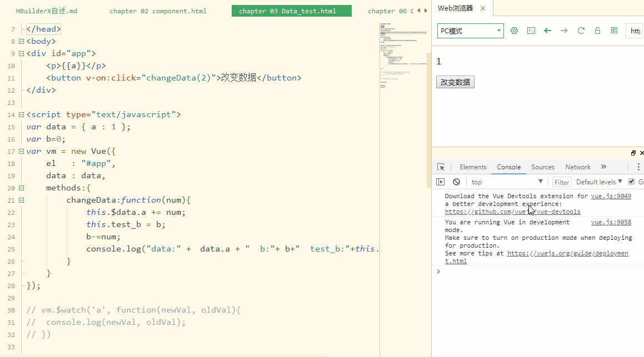Go forward with the right arrow
Image resolution: width=644 pixels, height=357 pixels.
click(564, 31)
